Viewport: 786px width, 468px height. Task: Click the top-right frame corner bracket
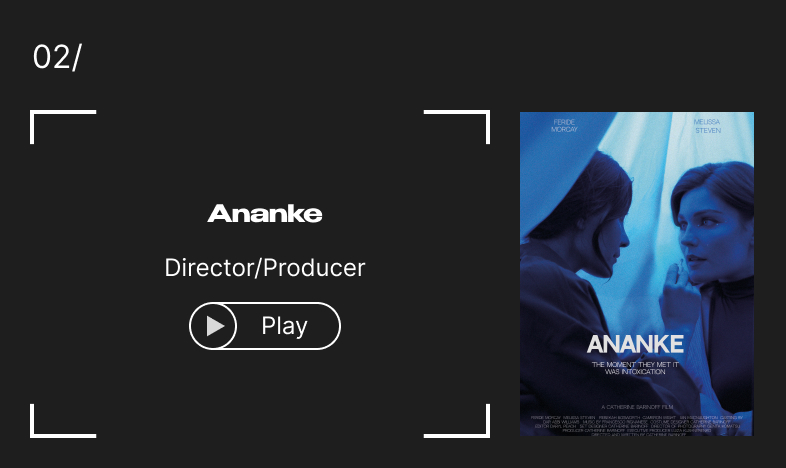(x=457, y=127)
